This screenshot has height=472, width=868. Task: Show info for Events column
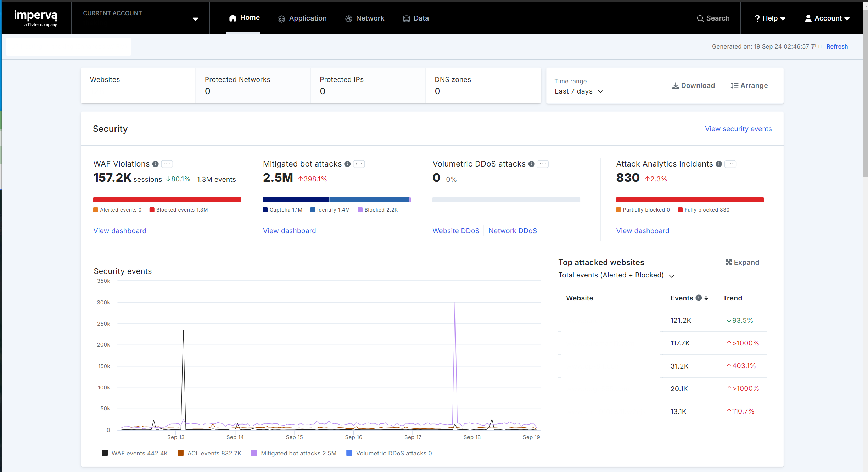click(699, 298)
